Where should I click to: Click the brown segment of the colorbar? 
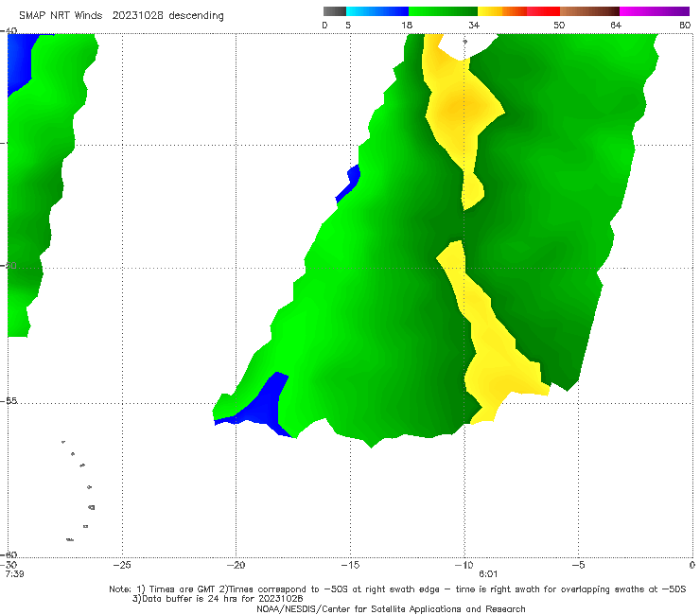pyautogui.click(x=589, y=11)
